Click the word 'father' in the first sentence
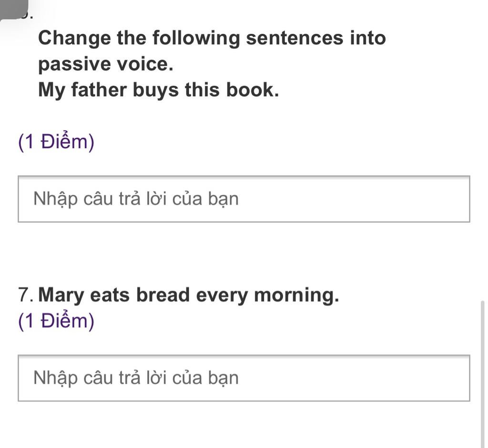Screen dimensions: 488x448 tap(99, 90)
